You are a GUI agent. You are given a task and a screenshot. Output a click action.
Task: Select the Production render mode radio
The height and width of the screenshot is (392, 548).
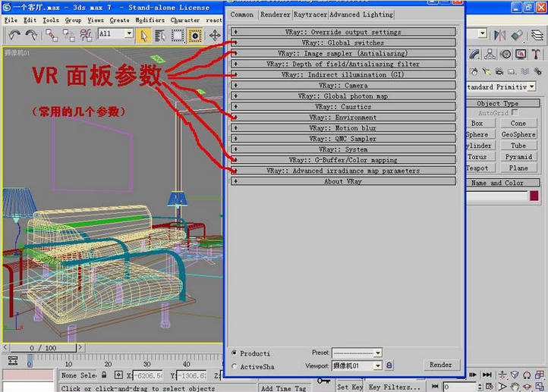click(x=235, y=353)
